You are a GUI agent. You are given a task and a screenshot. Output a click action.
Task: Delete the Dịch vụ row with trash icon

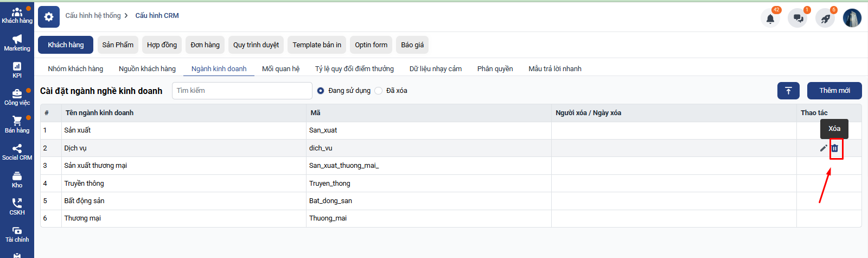[835, 148]
